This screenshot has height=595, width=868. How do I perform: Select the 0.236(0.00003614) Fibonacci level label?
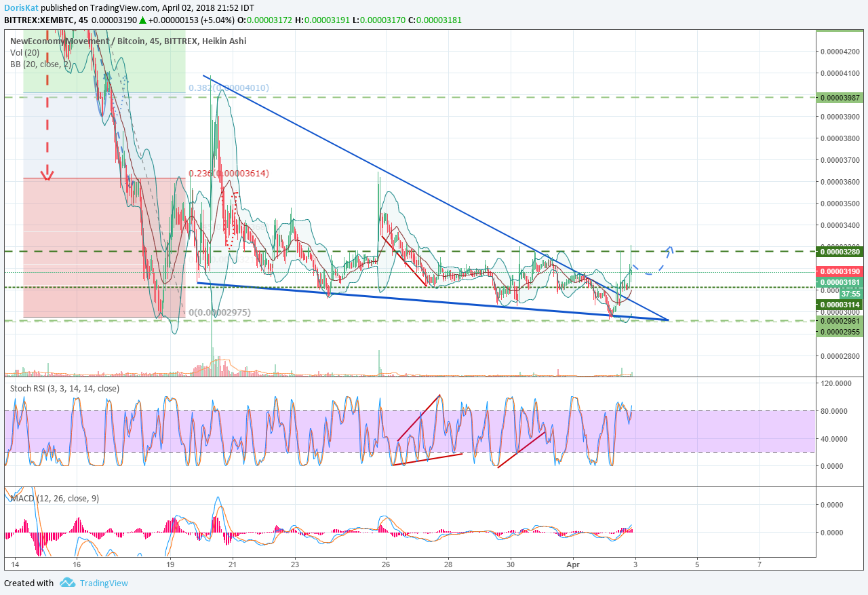229,174
